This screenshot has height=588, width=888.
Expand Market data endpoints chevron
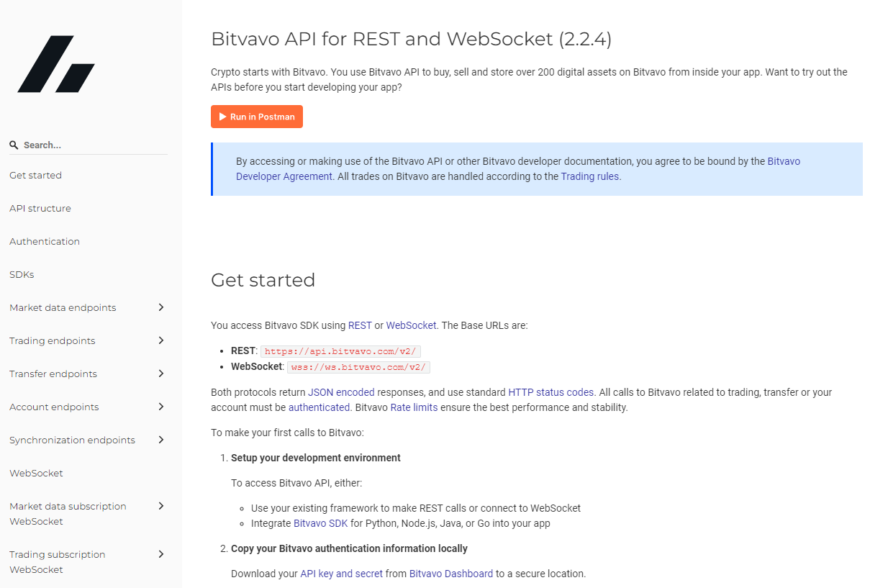coord(161,307)
